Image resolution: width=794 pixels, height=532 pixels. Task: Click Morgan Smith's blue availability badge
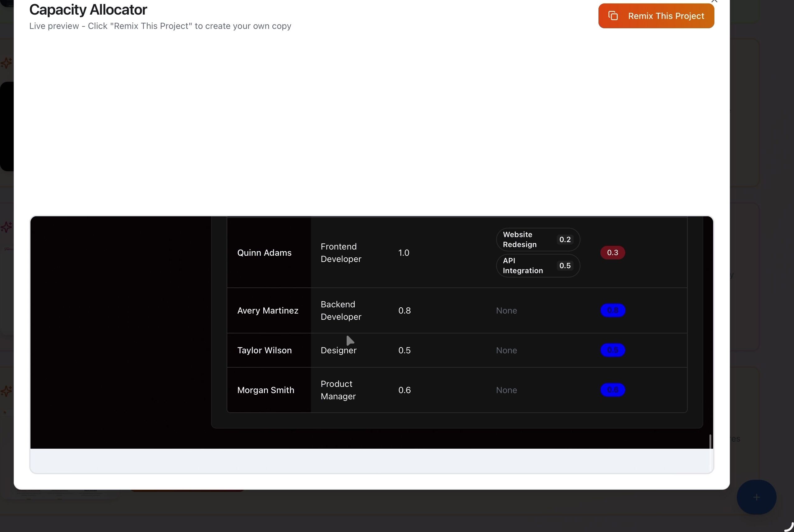612,390
